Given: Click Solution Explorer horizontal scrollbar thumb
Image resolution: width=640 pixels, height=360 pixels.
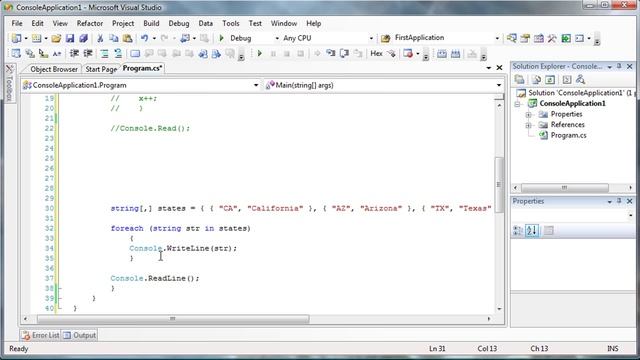Looking at the screenshot, I should pos(564,188).
